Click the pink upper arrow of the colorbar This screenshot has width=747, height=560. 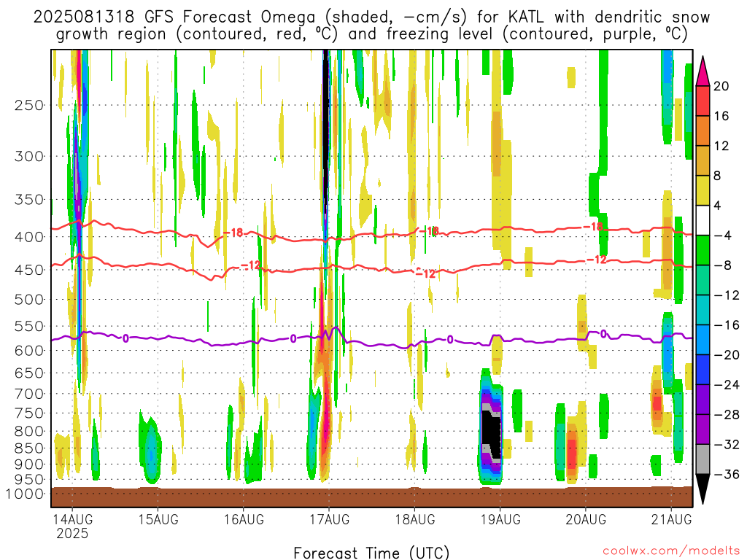point(703,72)
